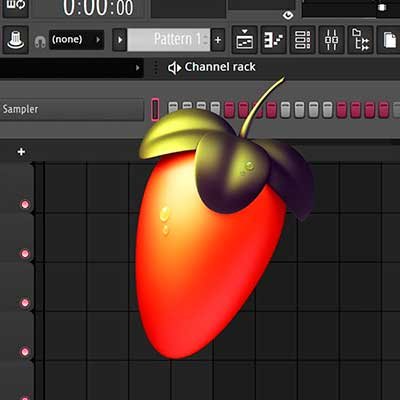Open the Channel rack menu grip dots

click(156, 68)
